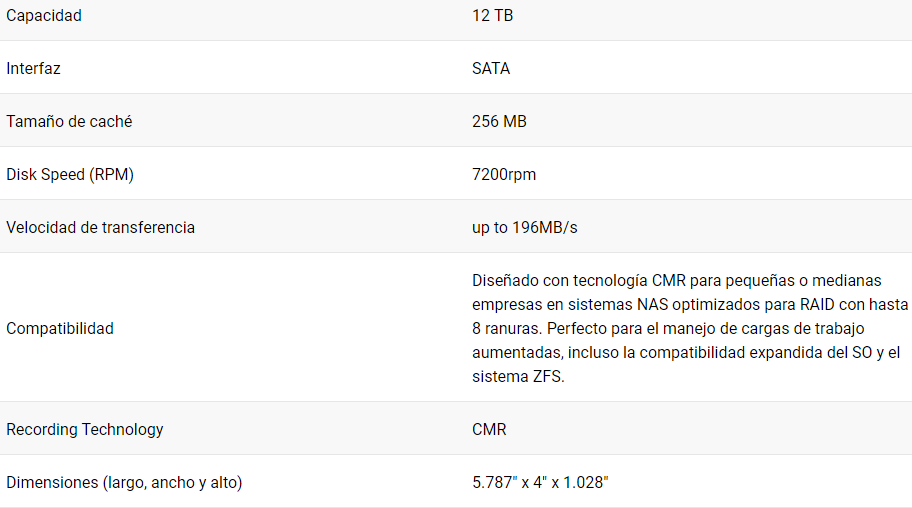The height and width of the screenshot is (508, 912).
Task: Click the Tamaño de caché label
Action: click(x=69, y=122)
